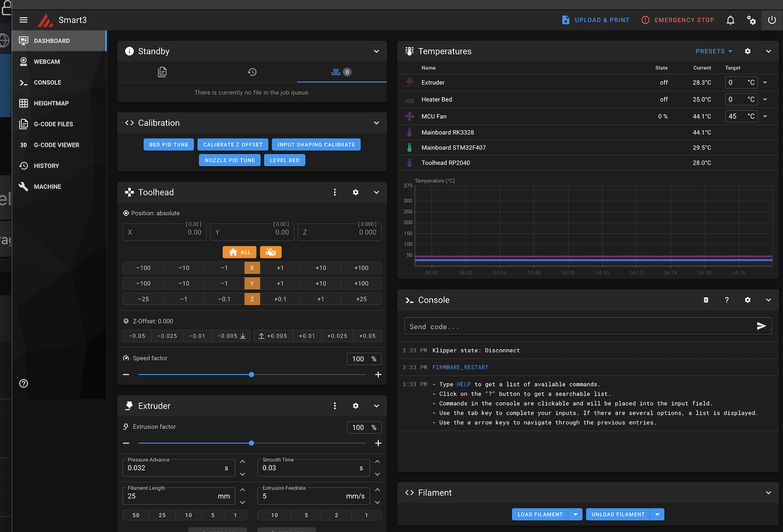Viewport: 783px width, 532px height.
Task: Click the notifications bell icon
Action: (730, 20)
